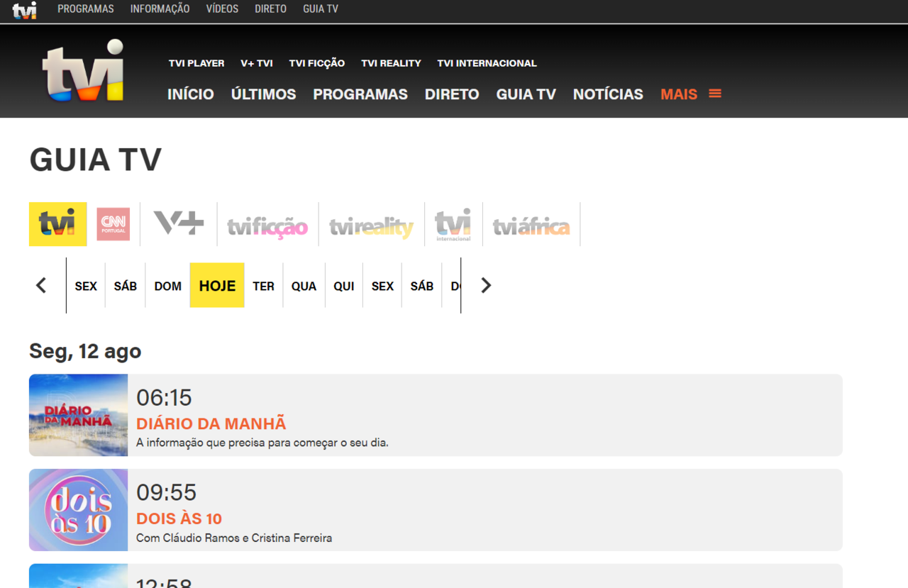The image size is (908, 588).
Task: Go to NOTÍCIAS in main navigation
Action: [608, 94]
